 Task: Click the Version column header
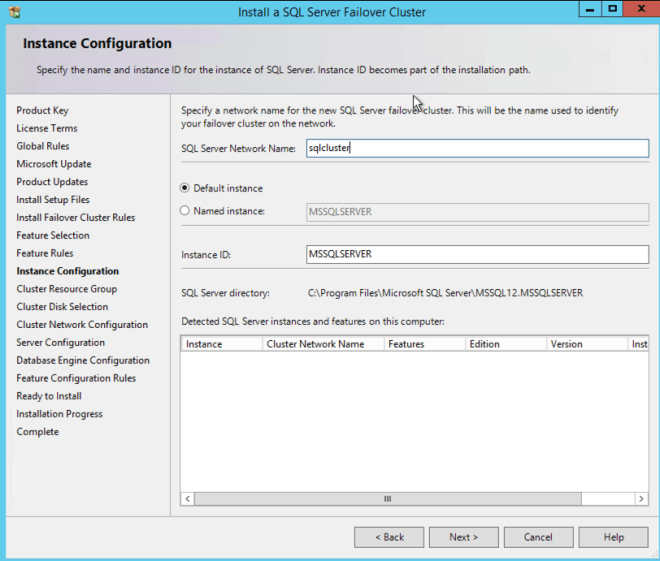(586, 344)
